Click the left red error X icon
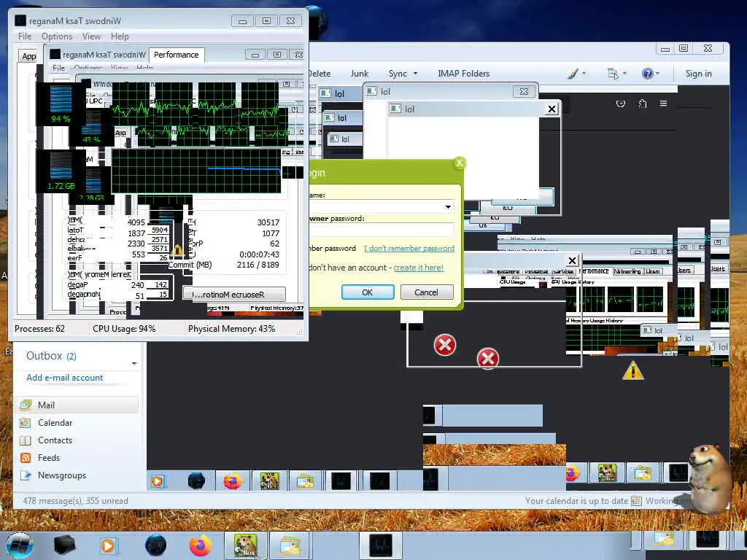 [445, 345]
